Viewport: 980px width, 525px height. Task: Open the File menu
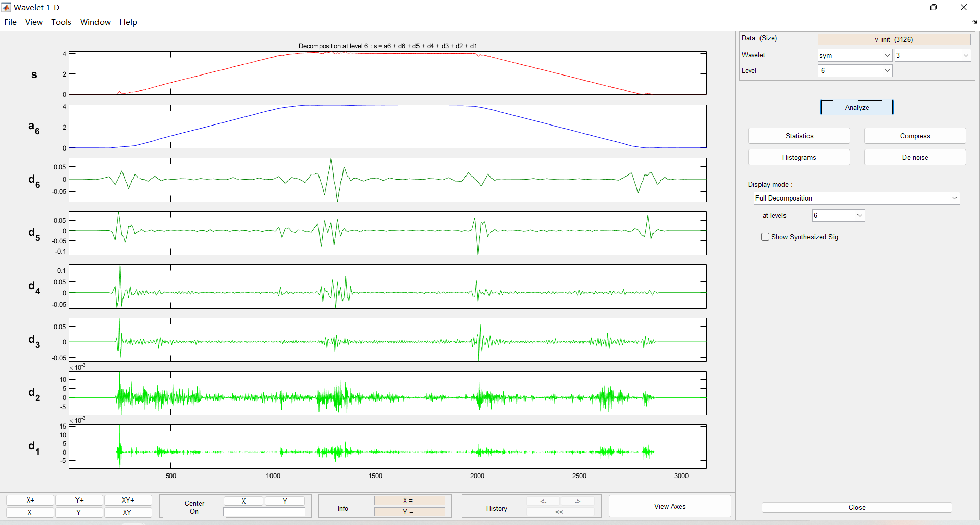10,22
